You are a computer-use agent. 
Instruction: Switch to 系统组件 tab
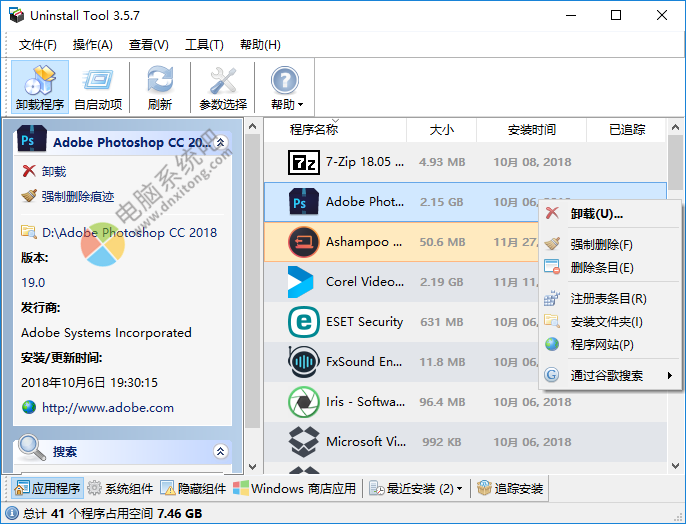point(120,488)
